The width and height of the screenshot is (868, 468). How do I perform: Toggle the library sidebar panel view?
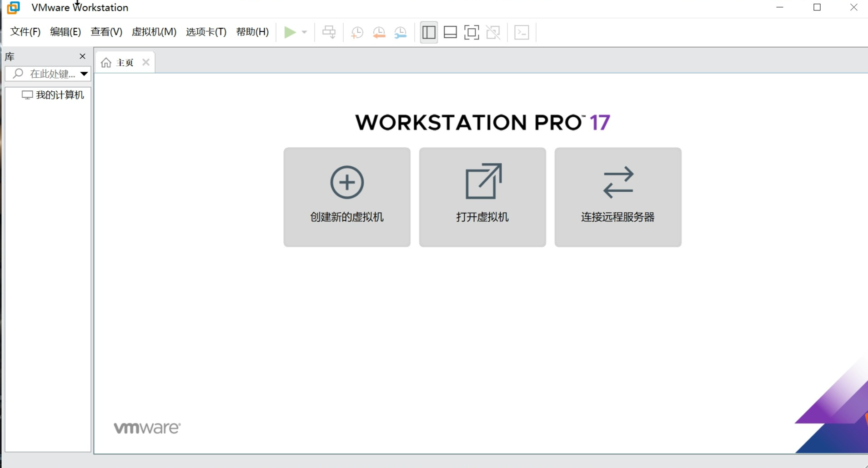(428, 32)
